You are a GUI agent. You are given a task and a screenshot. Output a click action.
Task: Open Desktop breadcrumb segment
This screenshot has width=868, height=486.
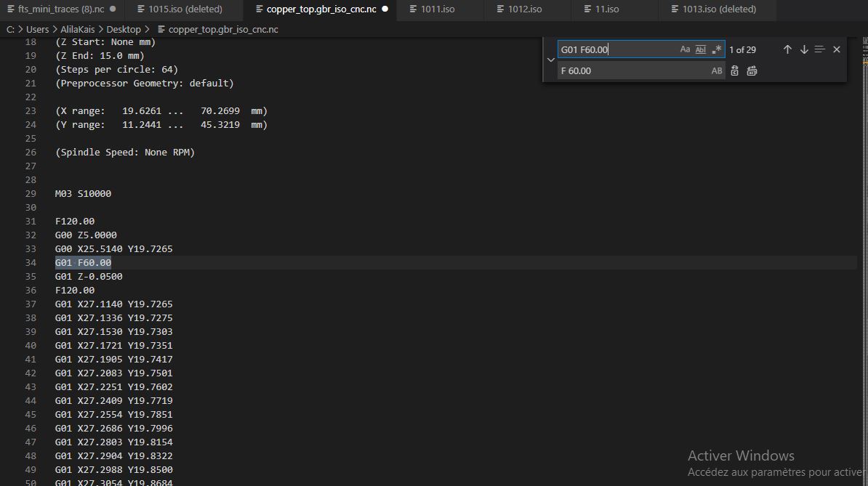(x=124, y=29)
